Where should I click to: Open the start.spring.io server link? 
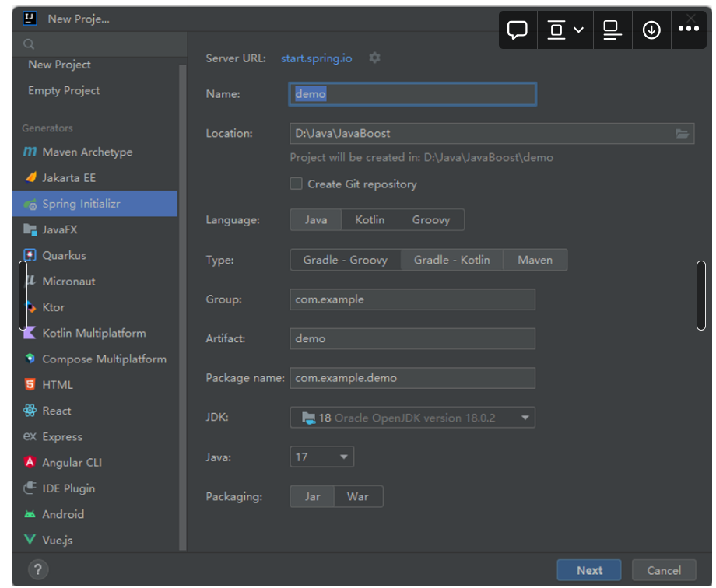pyautogui.click(x=316, y=58)
